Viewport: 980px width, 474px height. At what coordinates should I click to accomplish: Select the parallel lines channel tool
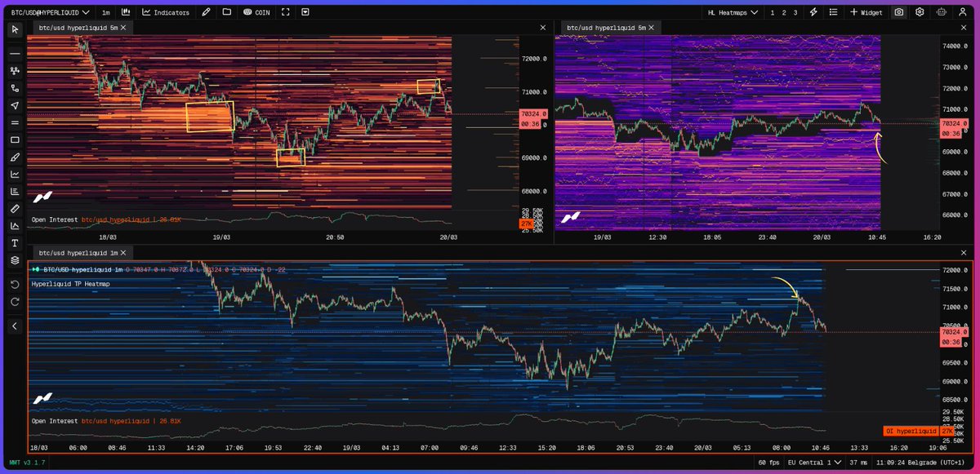coord(15,122)
